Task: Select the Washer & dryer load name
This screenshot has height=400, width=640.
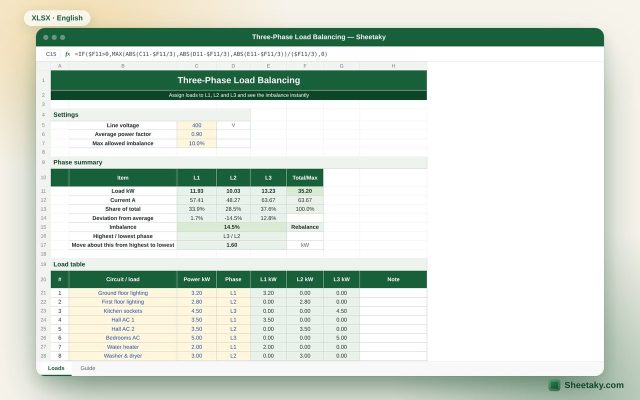Action: [x=123, y=356]
